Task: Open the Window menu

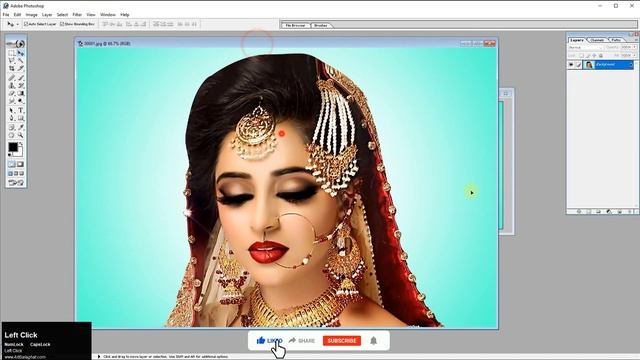Action: tap(108, 15)
